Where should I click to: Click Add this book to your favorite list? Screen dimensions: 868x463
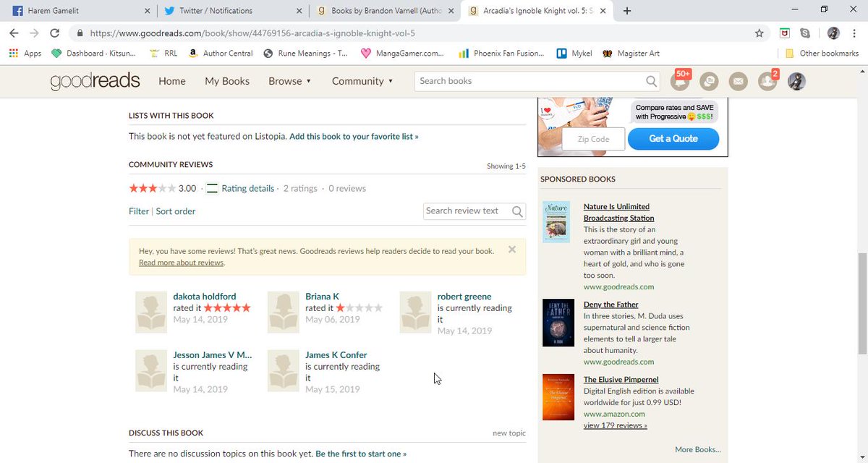[x=354, y=136]
